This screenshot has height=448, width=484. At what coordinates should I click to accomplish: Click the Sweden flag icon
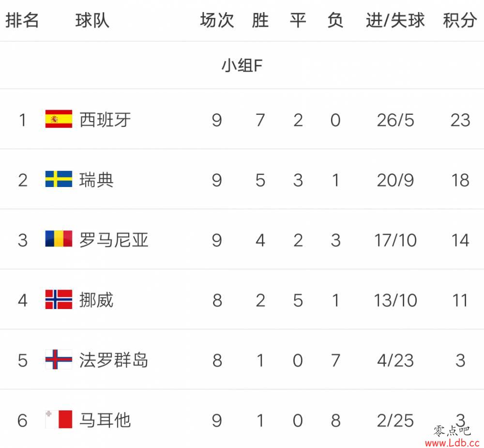(59, 179)
